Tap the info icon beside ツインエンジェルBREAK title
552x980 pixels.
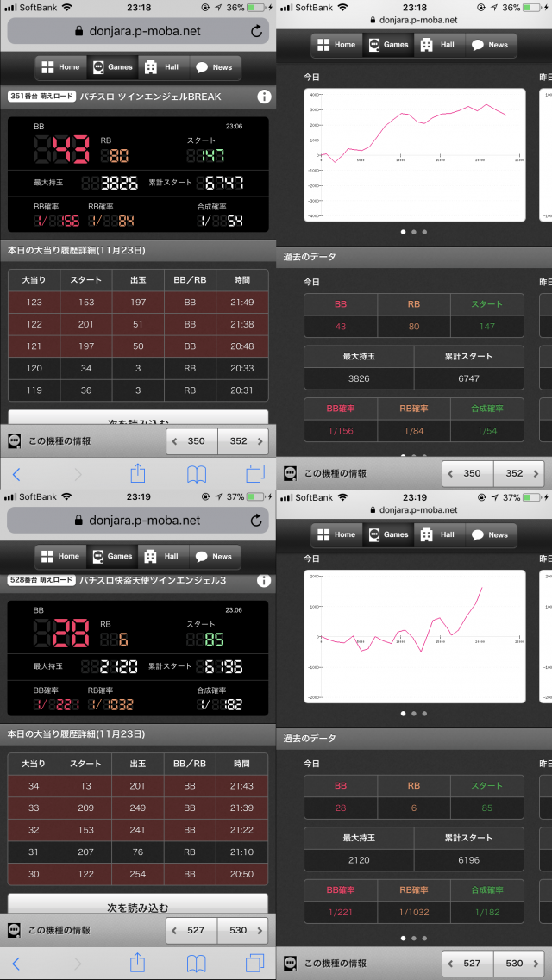click(264, 97)
